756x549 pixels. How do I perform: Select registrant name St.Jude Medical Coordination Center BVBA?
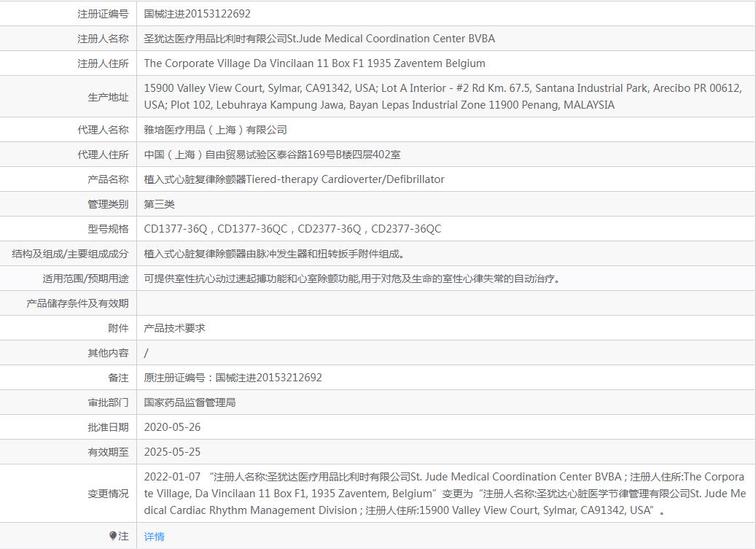[x=391, y=39]
